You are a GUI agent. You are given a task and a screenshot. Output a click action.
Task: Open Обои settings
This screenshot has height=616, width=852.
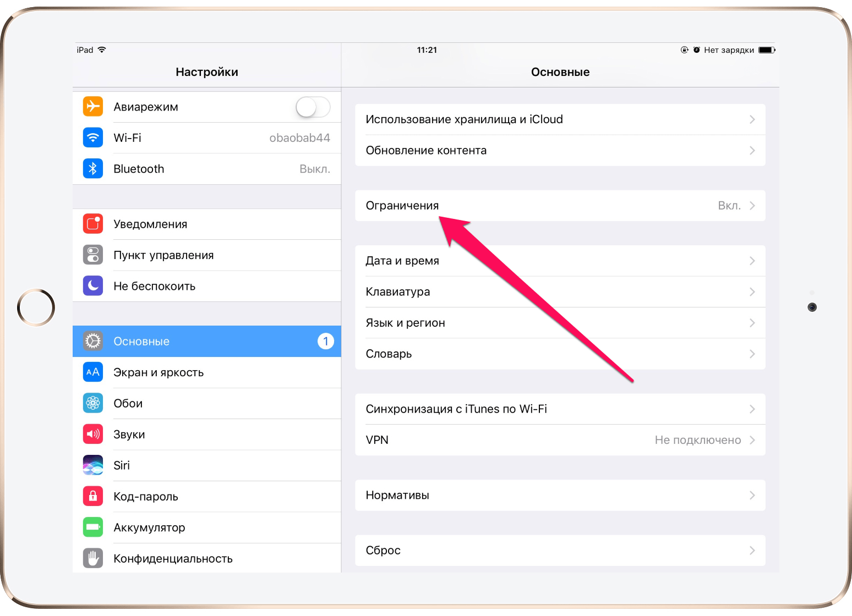coord(207,403)
